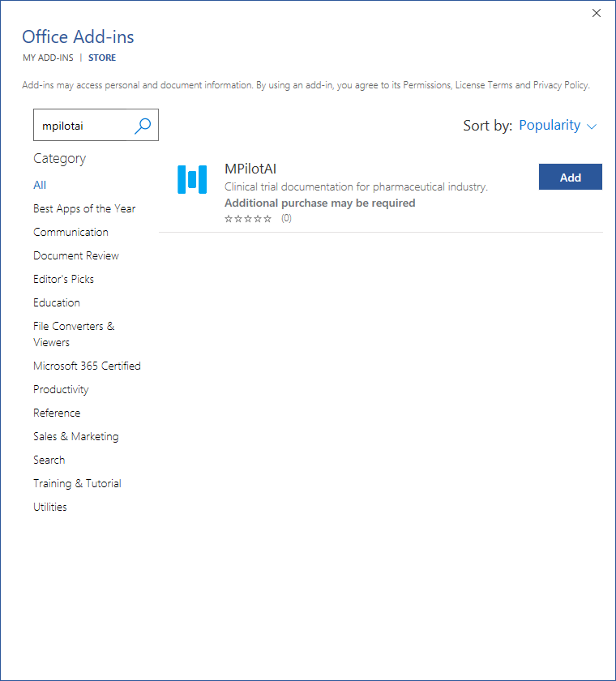Expand the sort options chevron arrow
Viewport: 616px width, 681px height.
[591, 126]
